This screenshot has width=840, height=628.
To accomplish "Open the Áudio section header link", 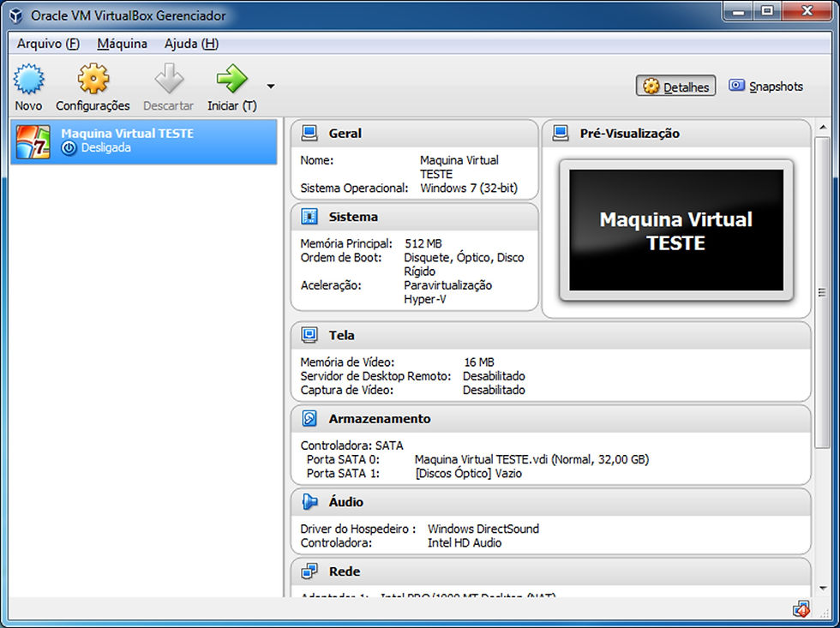I will click(x=345, y=502).
